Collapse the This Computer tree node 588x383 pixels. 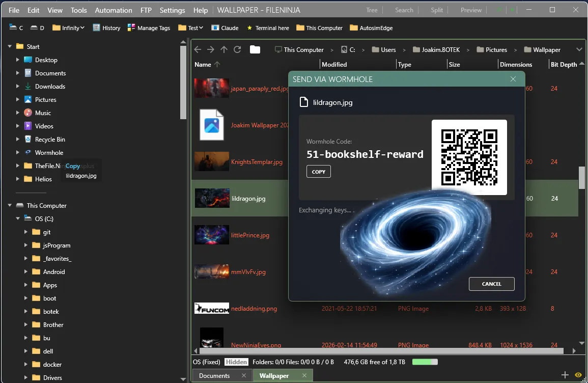10,206
